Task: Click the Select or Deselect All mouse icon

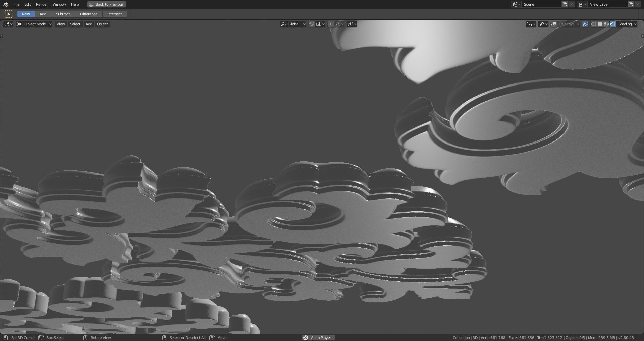Action: (164, 338)
